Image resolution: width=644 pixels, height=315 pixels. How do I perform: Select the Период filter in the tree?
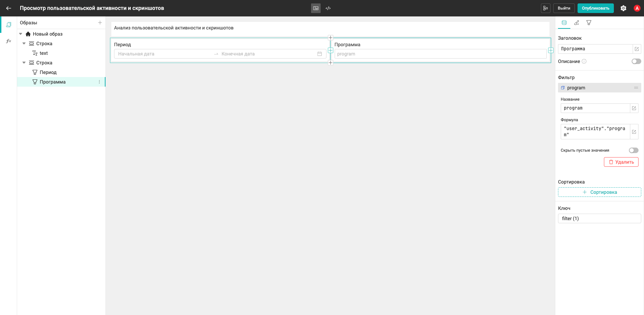(x=48, y=72)
